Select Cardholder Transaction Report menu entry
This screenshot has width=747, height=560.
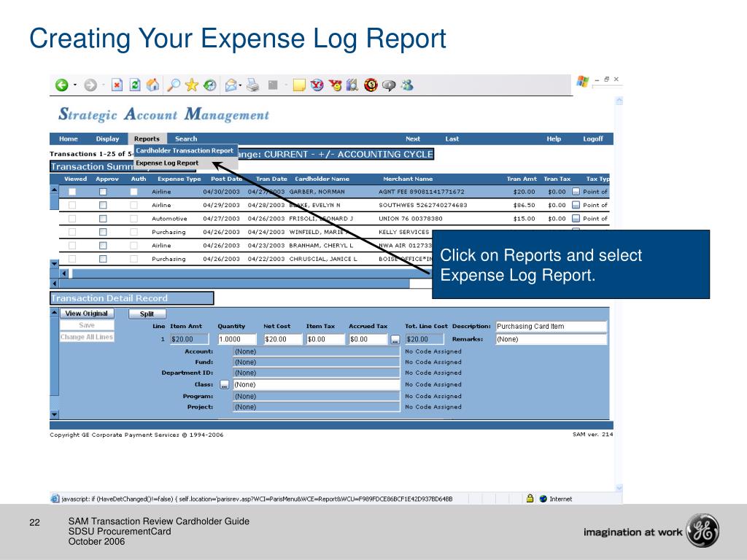[185, 150]
